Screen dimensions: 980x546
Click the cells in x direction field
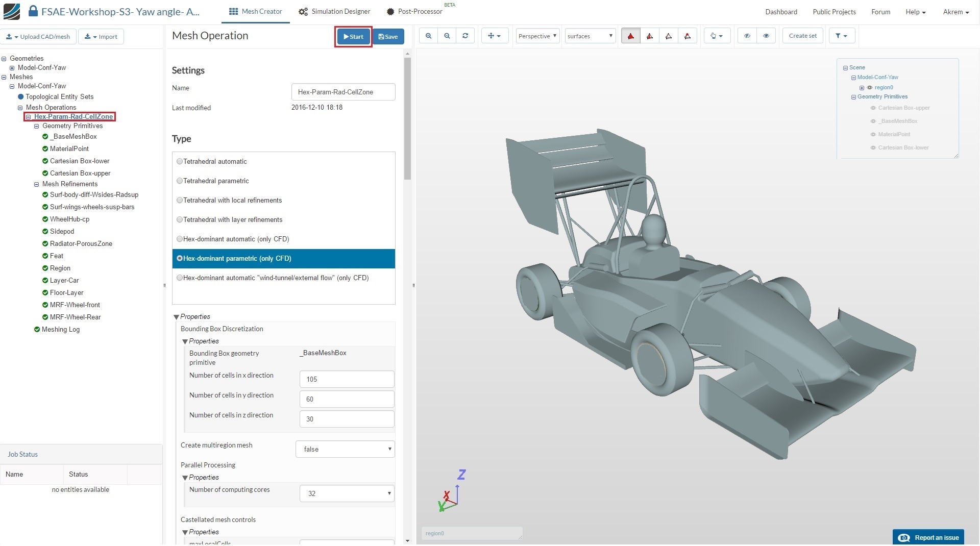click(x=347, y=379)
